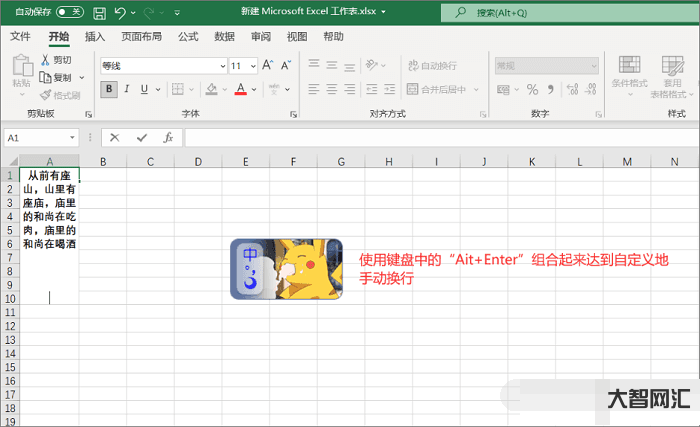This screenshot has width=700, height=427.
Task: Open the Insert (插入) tab
Action: point(95,36)
